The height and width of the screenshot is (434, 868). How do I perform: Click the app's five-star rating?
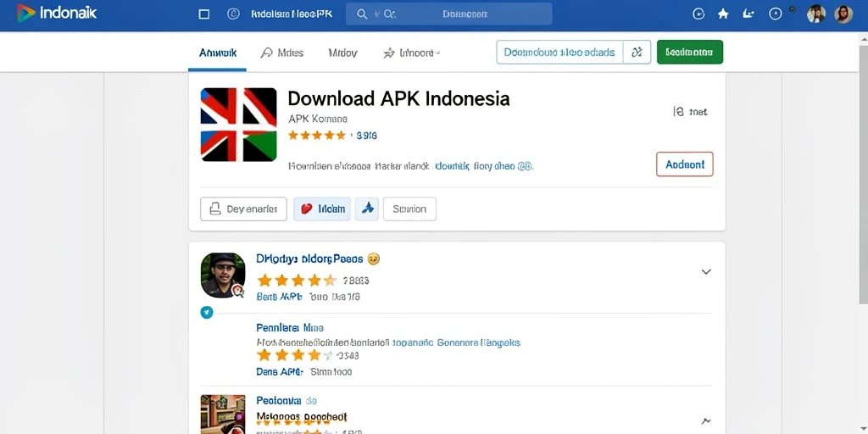[x=317, y=135]
